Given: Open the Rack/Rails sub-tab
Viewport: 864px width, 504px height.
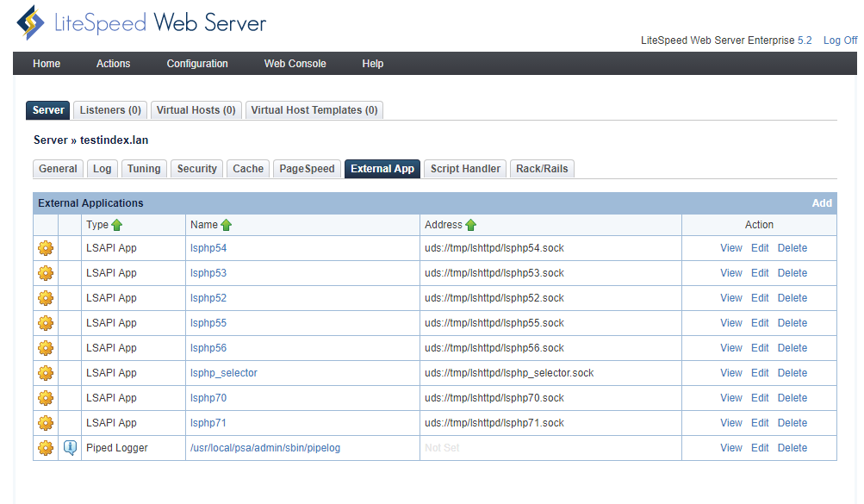Looking at the screenshot, I should tap(542, 169).
